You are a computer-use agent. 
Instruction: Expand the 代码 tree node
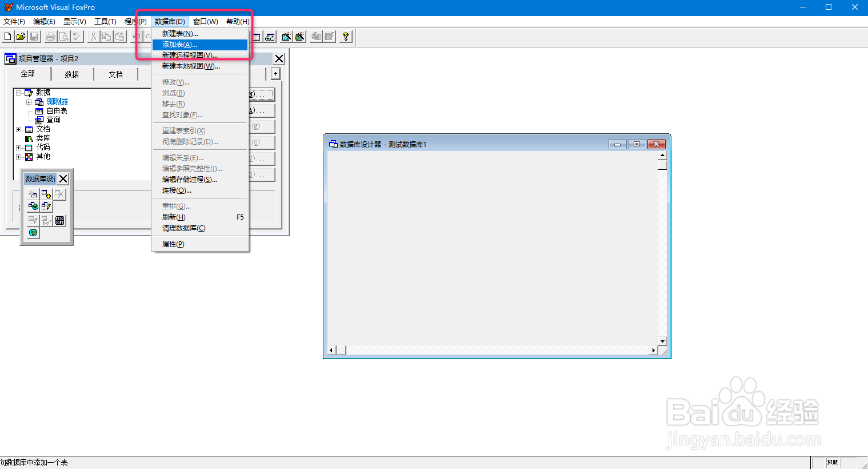tap(18, 148)
